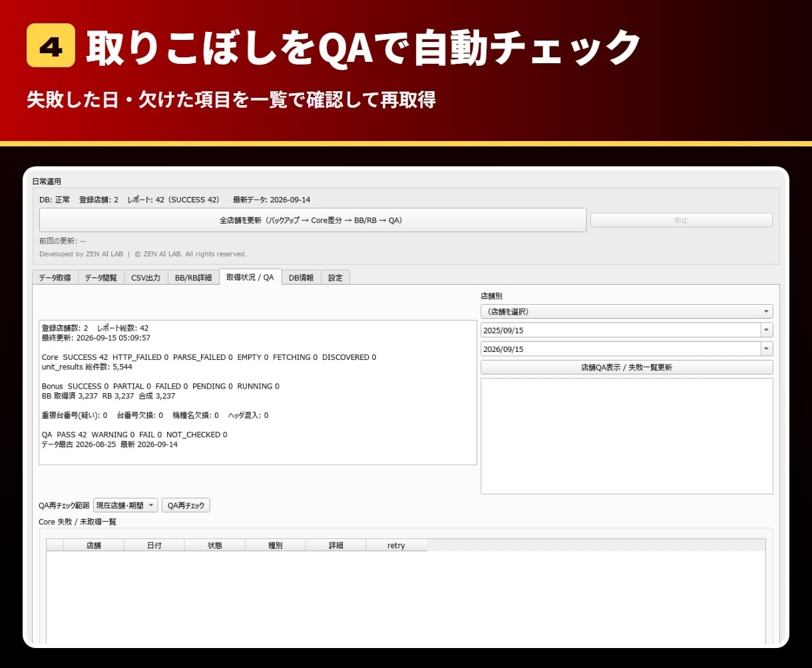Click the 'unit_results 総件数: 5,544' line
This screenshot has height=668, width=812.
point(87,367)
